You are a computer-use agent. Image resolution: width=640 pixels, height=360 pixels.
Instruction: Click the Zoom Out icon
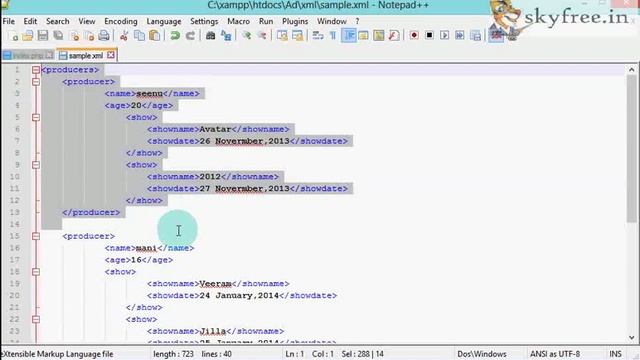(262, 36)
